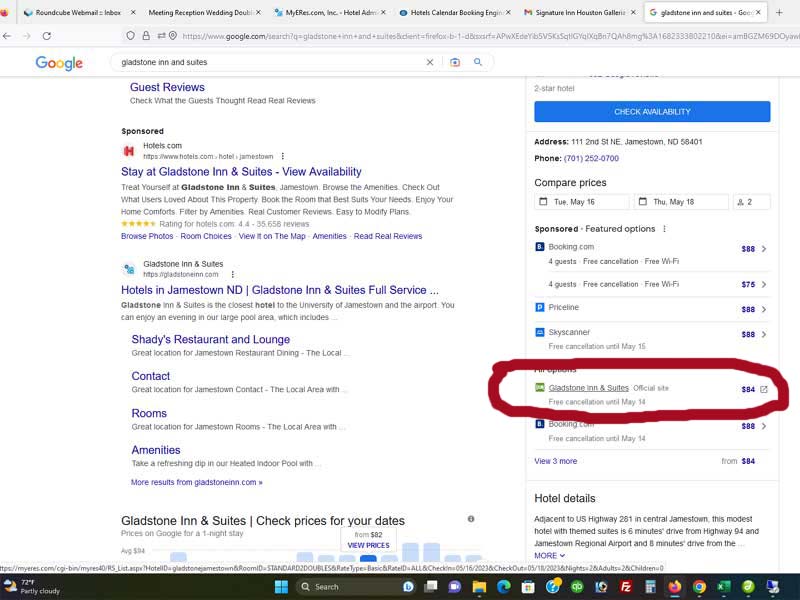Open Shady's Restaurant and Lounge link

[x=211, y=340]
